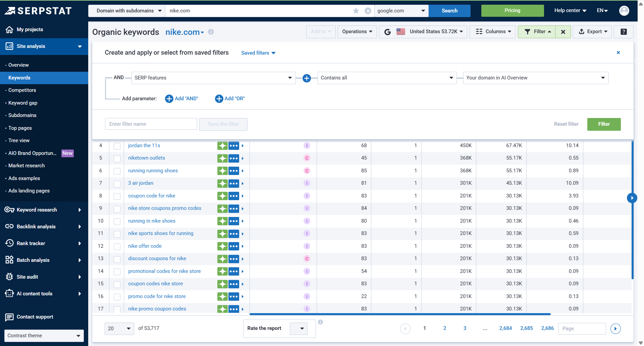This screenshot has height=346, width=644.
Task: Open the user account avatar icon
Action: tap(624, 11)
